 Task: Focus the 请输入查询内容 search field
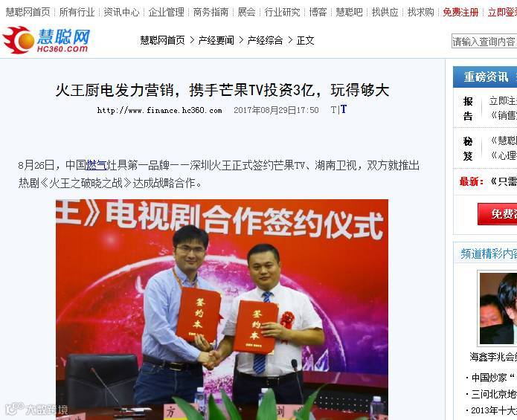pyautogui.click(x=484, y=41)
